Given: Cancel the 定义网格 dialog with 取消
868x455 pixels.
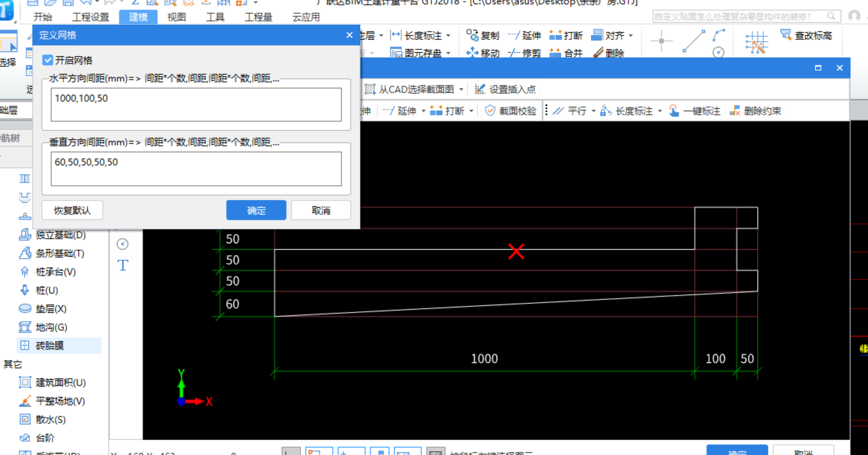Looking at the screenshot, I should point(321,210).
